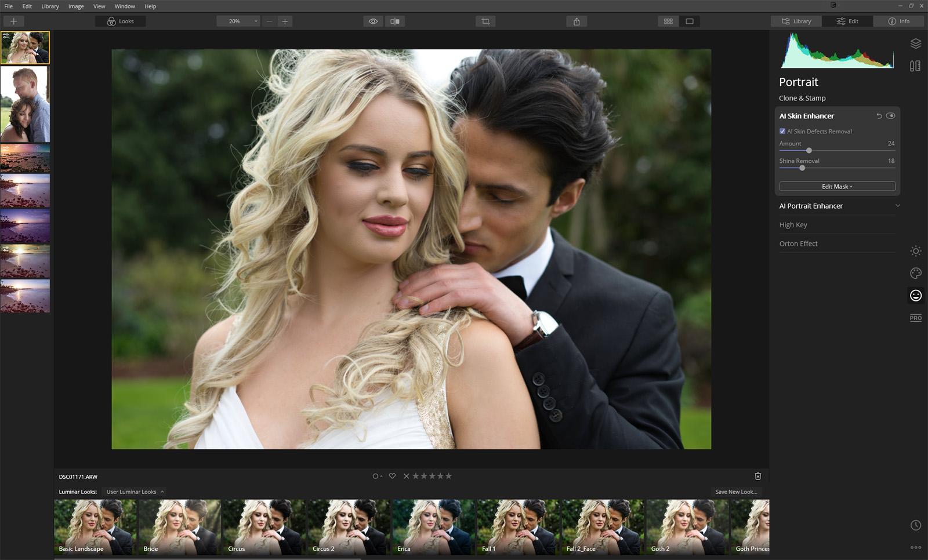Open the 20% zoom level dropdown
The height and width of the screenshot is (560, 928).
[238, 21]
